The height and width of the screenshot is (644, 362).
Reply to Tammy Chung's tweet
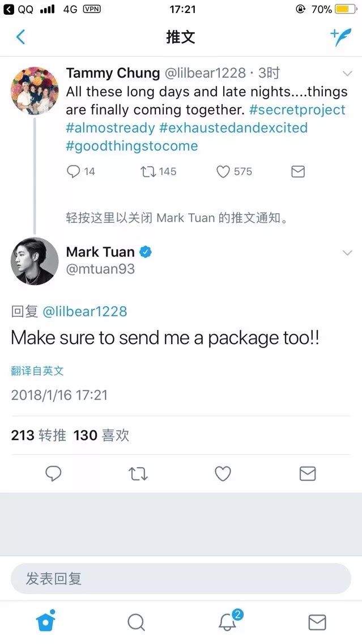pos(74,171)
